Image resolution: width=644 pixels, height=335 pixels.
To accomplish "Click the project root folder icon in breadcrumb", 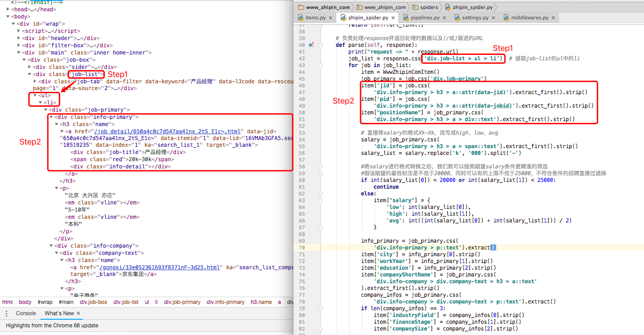I will pyautogui.click(x=301, y=7).
